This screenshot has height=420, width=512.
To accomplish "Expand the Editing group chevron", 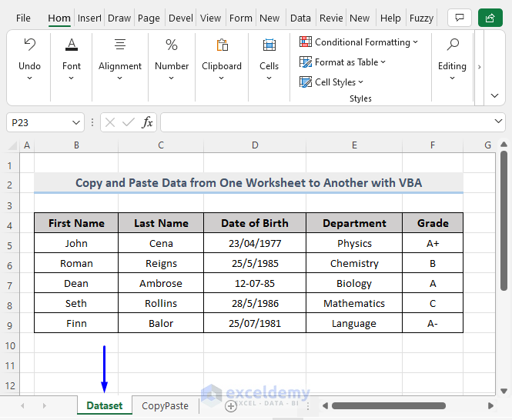I will 452,78.
